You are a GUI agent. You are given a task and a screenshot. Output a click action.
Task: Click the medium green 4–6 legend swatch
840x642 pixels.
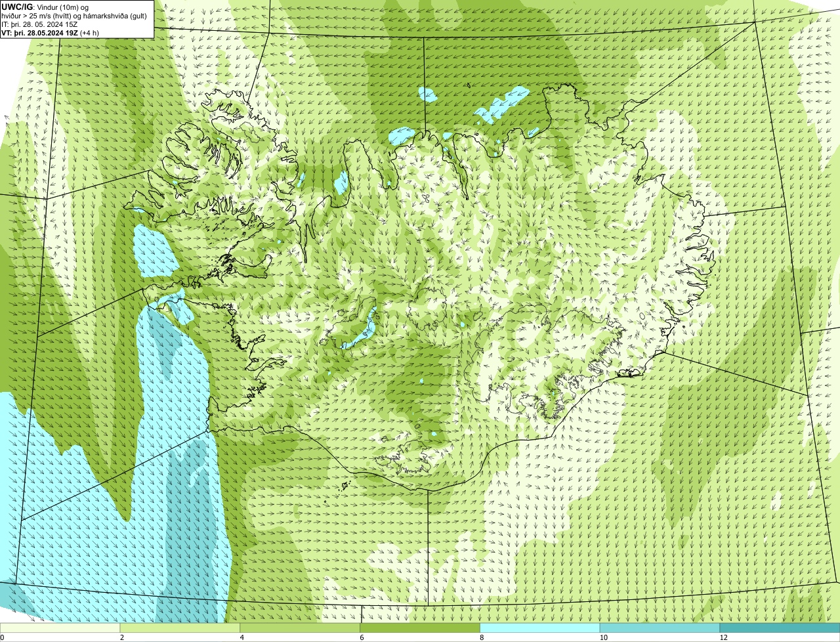(x=300, y=628)
